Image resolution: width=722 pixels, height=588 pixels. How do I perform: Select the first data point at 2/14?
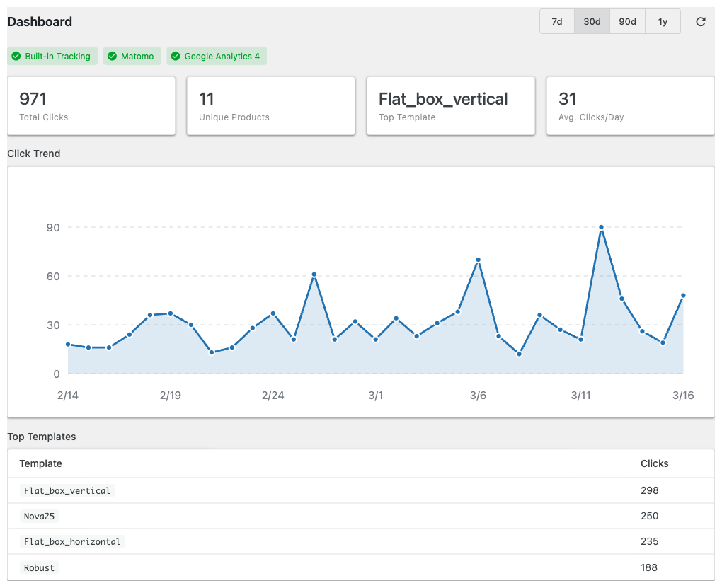67,344
